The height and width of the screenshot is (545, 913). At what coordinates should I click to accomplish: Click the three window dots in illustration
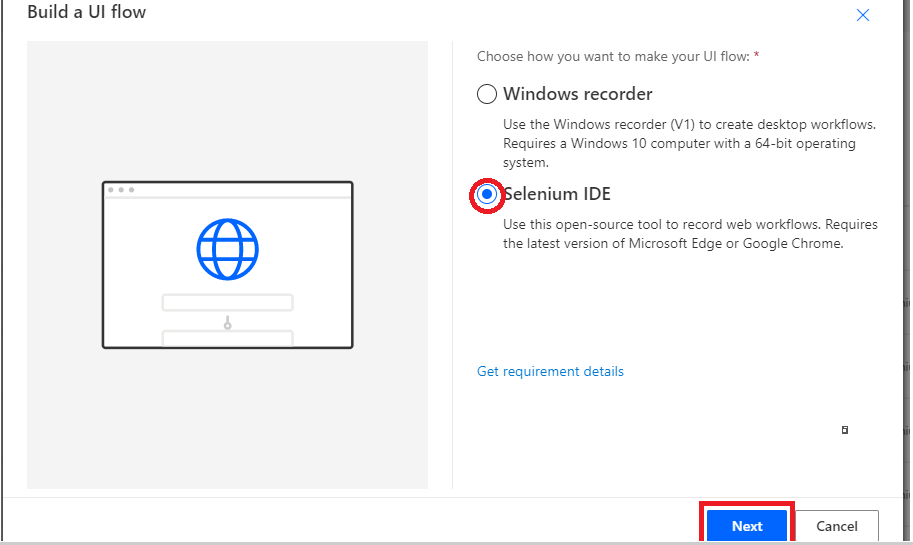point(121,190)
